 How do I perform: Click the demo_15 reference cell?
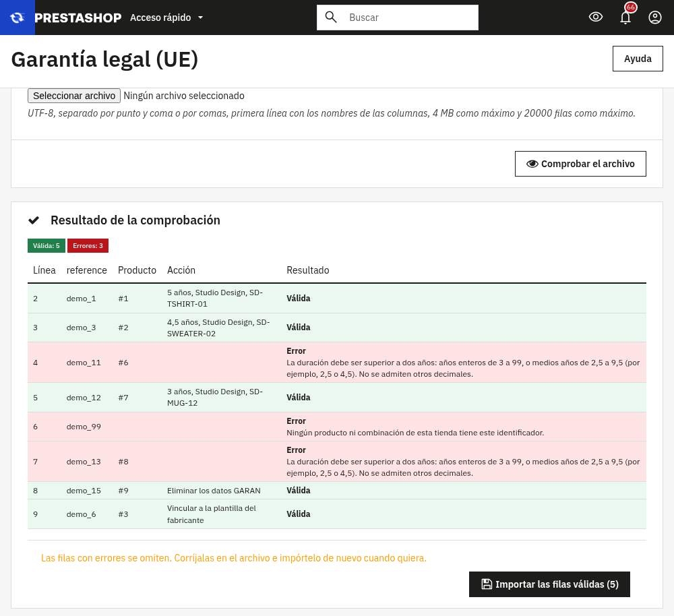pyautogui.click(x=84, y=491)
